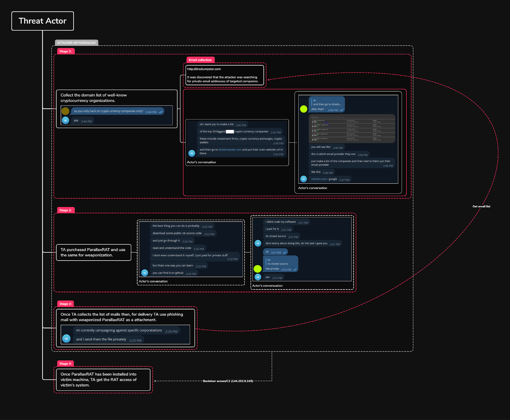
Task: Open the dnsdumpster.com link in the chat message
Action: click(x=230, y=150)
